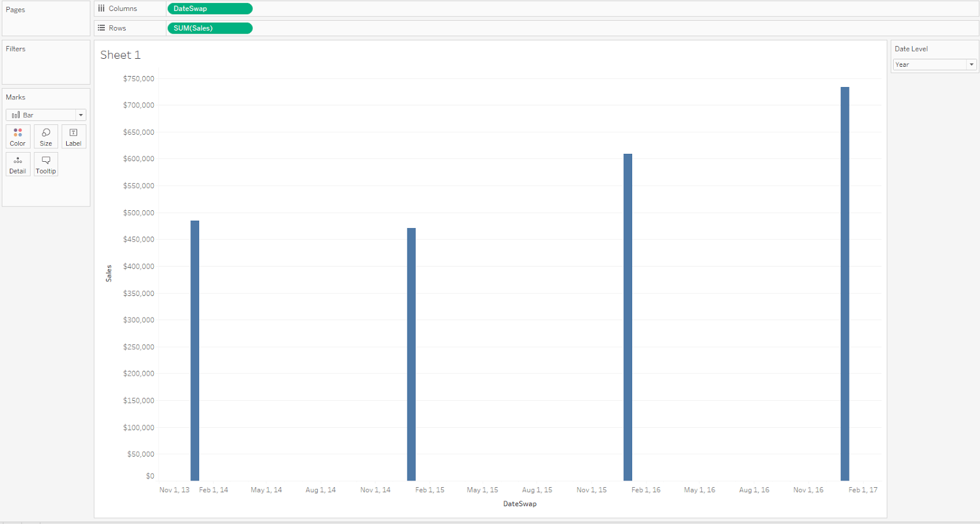Image resolution: width=980 pixels, height=524 pixels.
Task: Select the bar before Feb 1, 16
Action: coord(628,317)
